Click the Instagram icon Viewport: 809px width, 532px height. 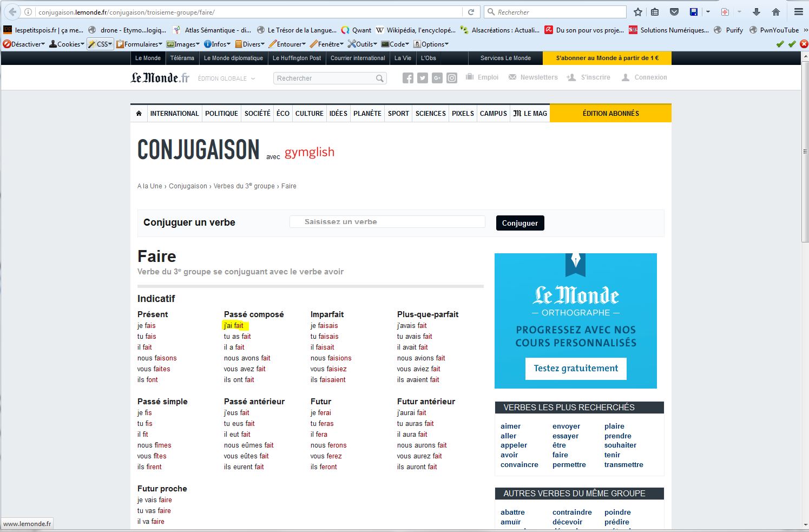[x=452, y=78]
